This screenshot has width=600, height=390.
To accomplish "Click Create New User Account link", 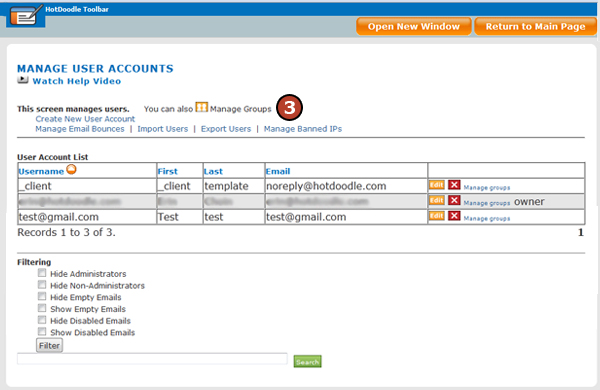I will [85, 119].
